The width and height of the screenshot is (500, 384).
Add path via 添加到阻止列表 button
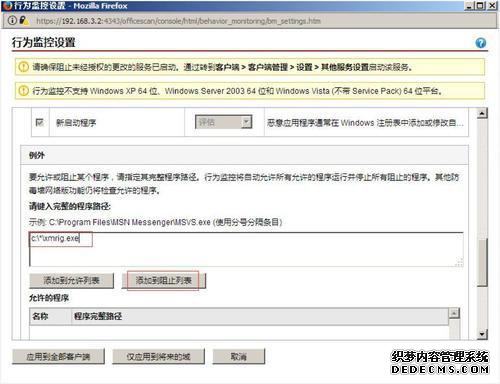pyautogui.click(x=164, y=281)
